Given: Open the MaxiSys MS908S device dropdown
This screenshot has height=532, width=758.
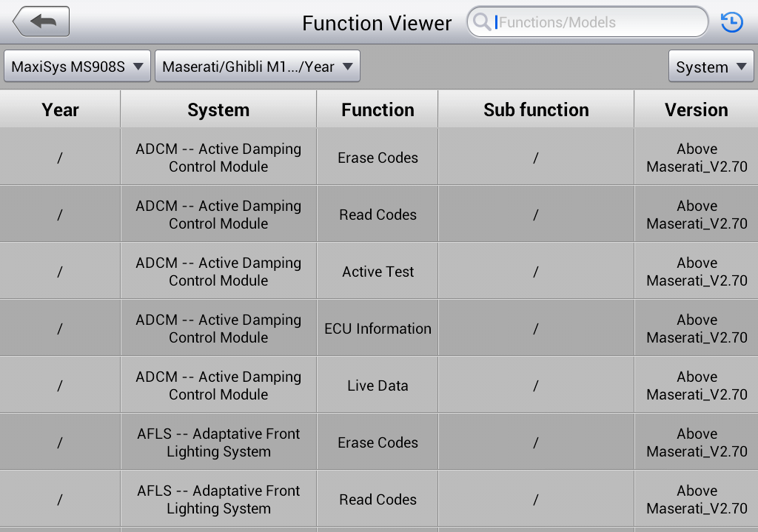Looking at the screenshot, I should 77,66.
